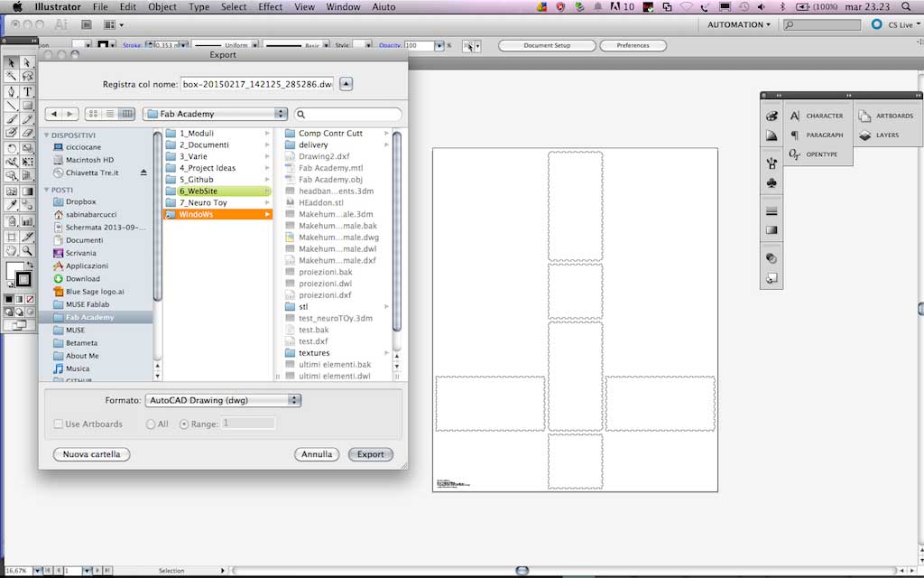This screenshot has height=578, width=924.
Task: Open the Formato AutoCAD Drawing dropdown
Action: click(x=223, y=400)
